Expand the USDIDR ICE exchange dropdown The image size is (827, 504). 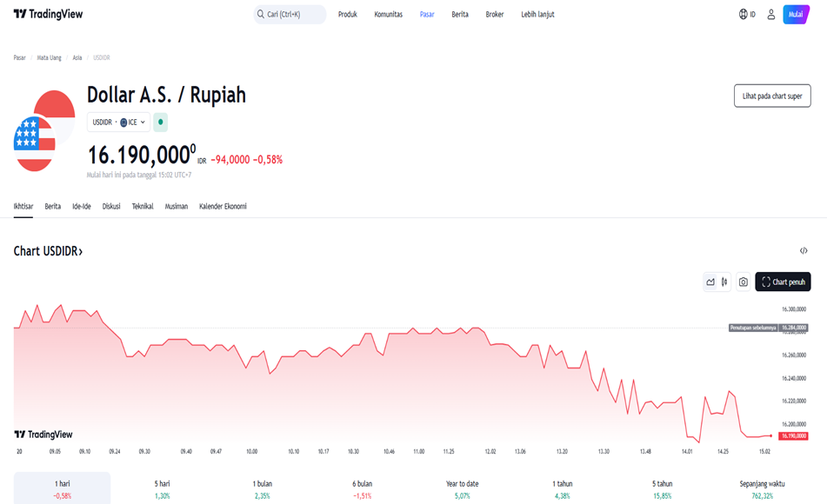coord(118,123)
